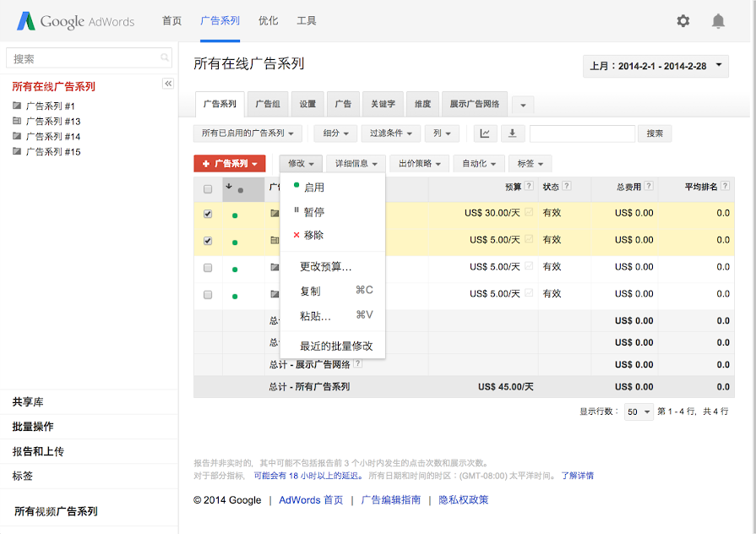Click the table search input field
Viewport: 756px width, 534px height.
coord(582,133)
